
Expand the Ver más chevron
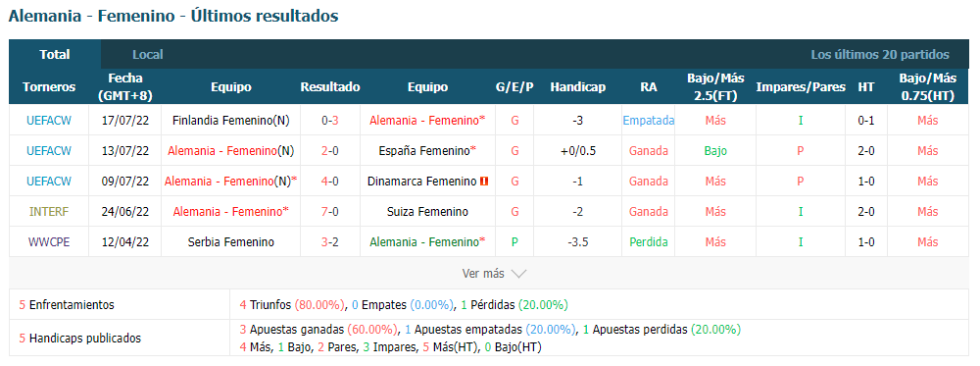[518, 274]
